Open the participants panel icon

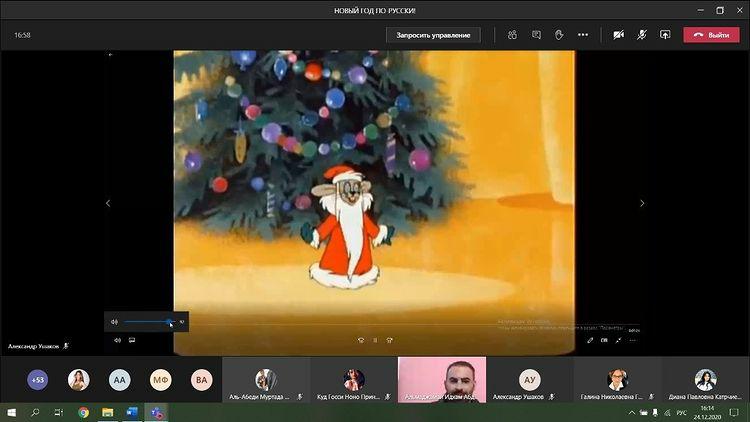pos(512,35)
